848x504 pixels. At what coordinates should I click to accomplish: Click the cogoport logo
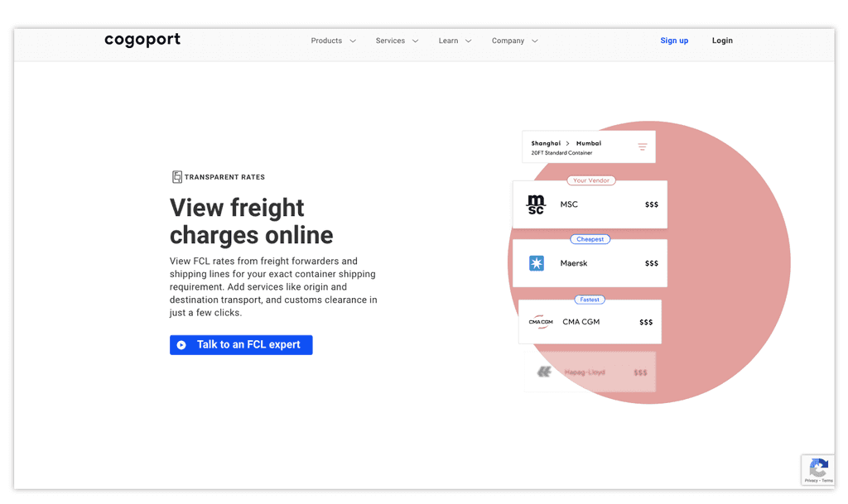[x=142, y=40]
